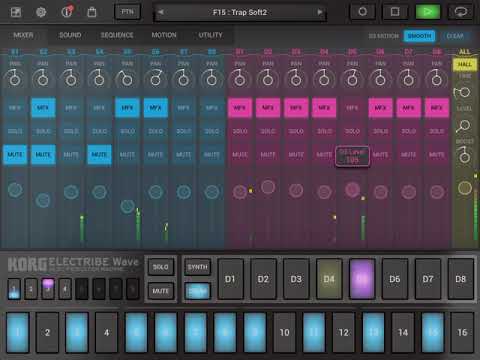
Task: Click the PTN pattern button
Action: click(x=127, y=12)
